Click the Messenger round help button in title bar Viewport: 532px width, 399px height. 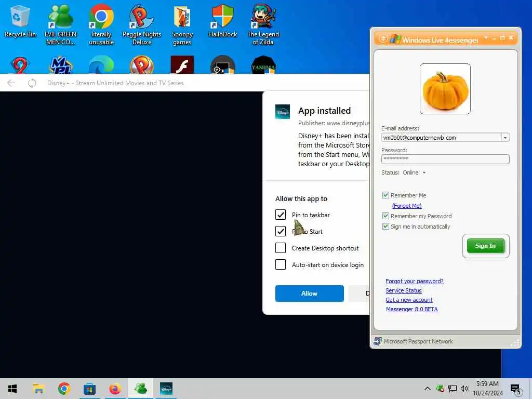382,39
